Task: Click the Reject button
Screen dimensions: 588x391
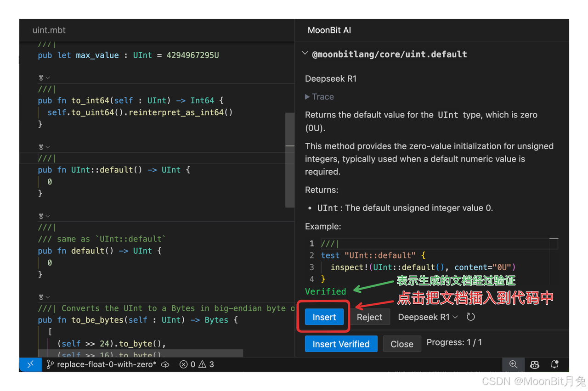Action: [x=369, y=317]
